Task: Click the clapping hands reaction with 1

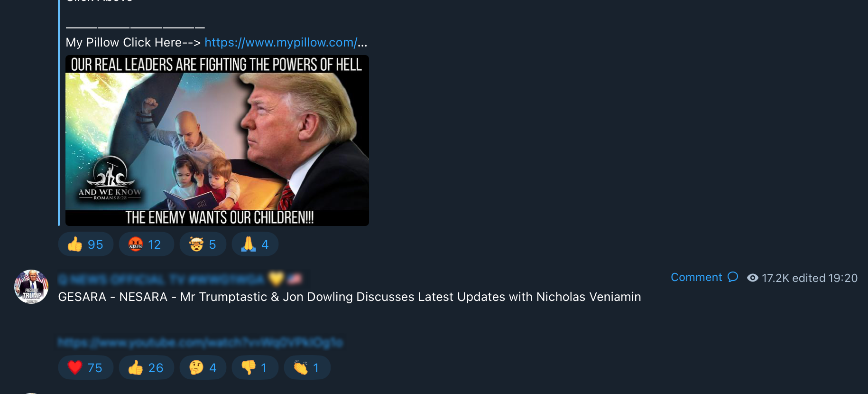Action: (x=307, y=368)
